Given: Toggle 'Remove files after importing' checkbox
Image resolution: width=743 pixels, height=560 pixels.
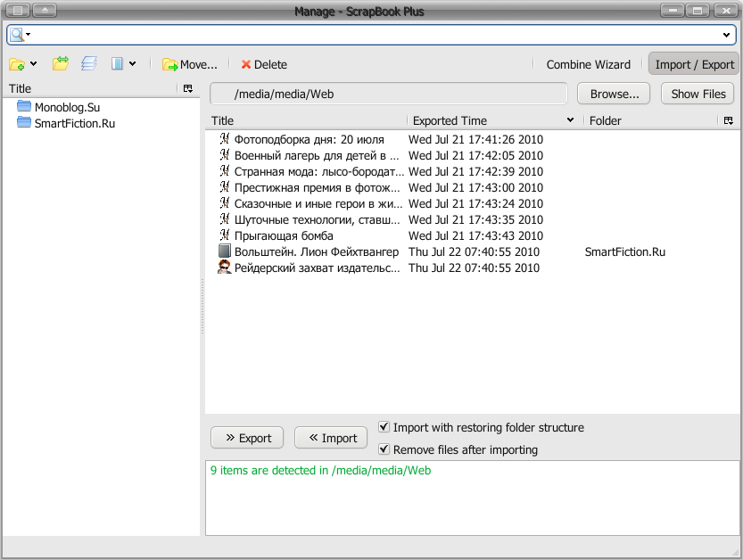Looking at the screenshot, I should point(384,449).
